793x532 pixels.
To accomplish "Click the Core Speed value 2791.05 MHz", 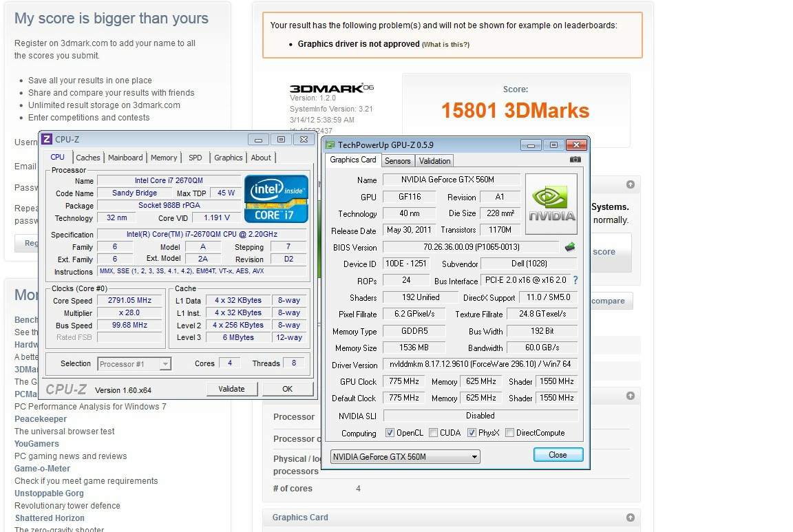I will (x=129, y=300).
